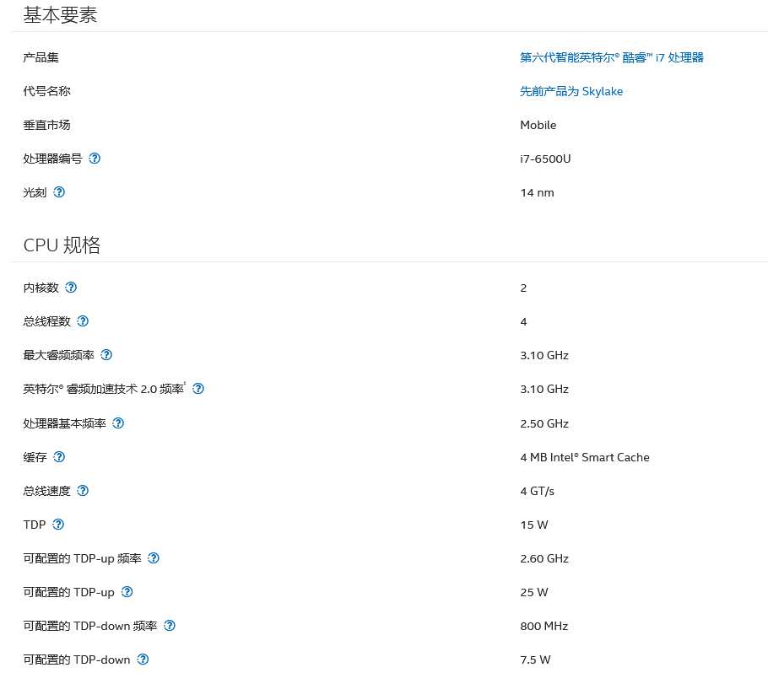The height and width of the screenshot is (700, 768).
Task: Click the question mark beside 缓存
Action: (x=59, y=457)
